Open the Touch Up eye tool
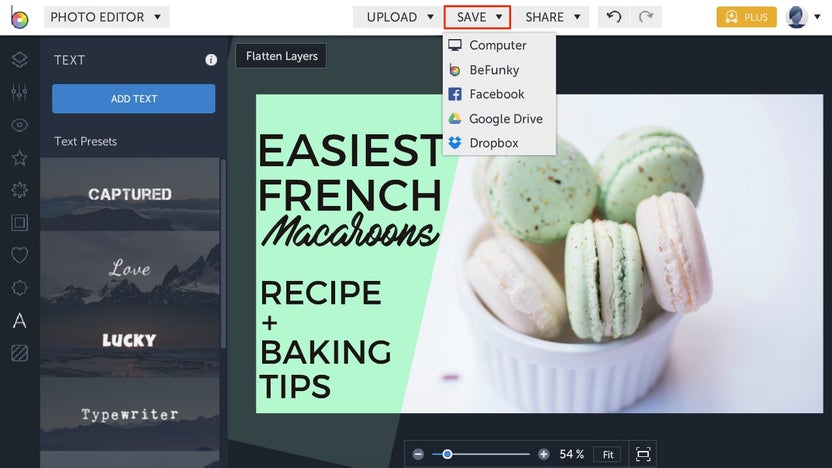Screen dimensions: 832x468 click(x=20, y=125)
